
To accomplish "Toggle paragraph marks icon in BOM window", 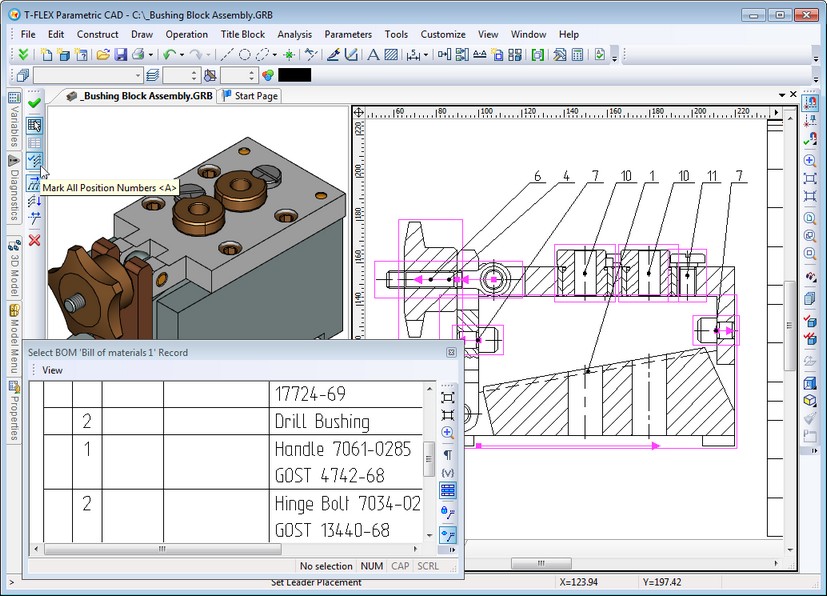I will (x=447, y=453).
